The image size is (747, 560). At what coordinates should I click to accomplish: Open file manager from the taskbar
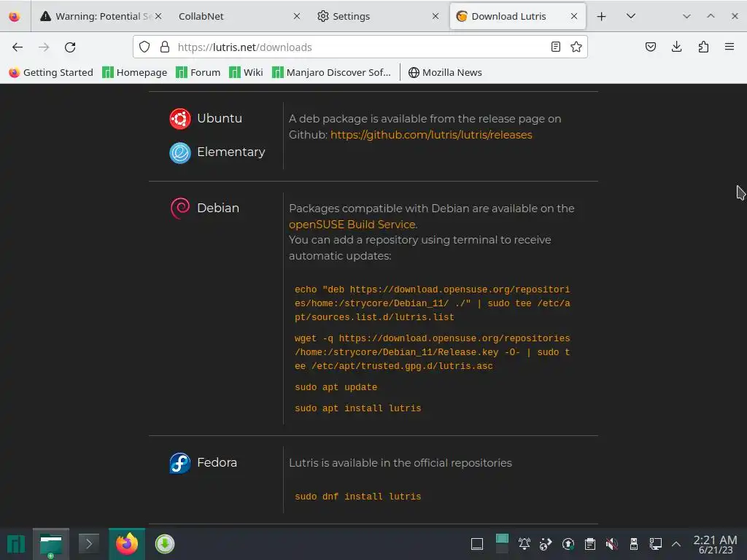point(51,544)
